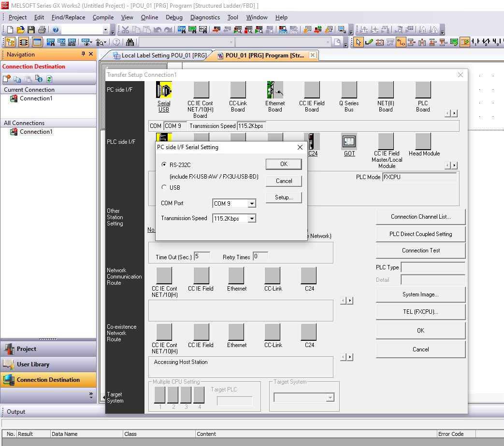Click the Output window list icon
The height and width of the screenshot is (446, 504).
click(x=37, y=42)
